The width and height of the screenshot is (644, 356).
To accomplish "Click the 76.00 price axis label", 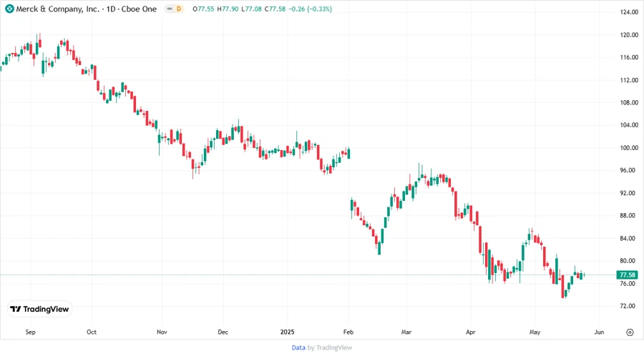I will point(629,283).
